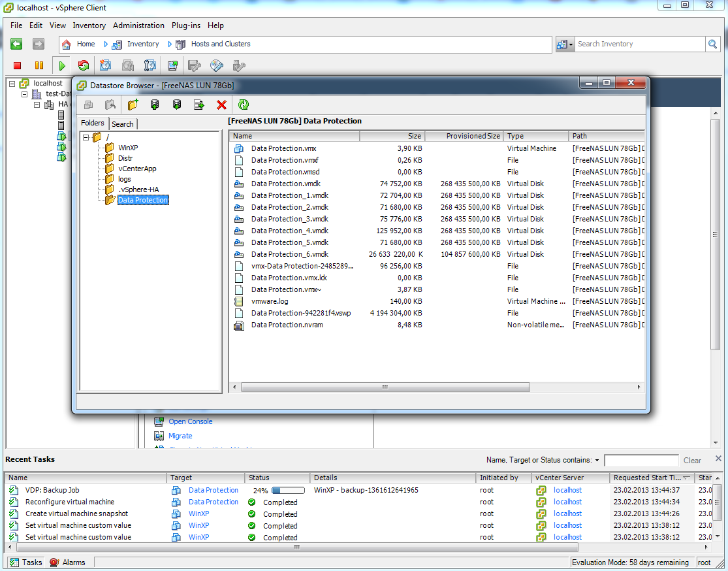728x571 pixels.
Task: Click the green Back navigation arrow
Action: (x=16, y=44)
